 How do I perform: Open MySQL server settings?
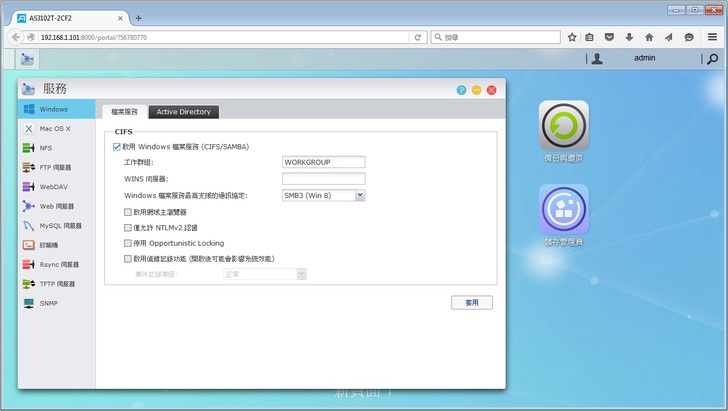60,225
